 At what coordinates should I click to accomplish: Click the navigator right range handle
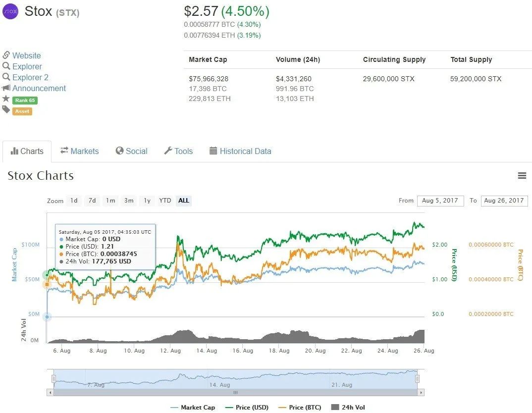click(x=417, y=379)
